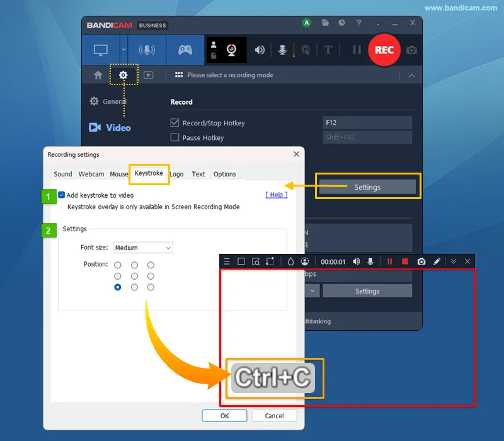Go to Home icon in Bandicam
Screen dimensions: 504x441
click(x=98, y=75)
